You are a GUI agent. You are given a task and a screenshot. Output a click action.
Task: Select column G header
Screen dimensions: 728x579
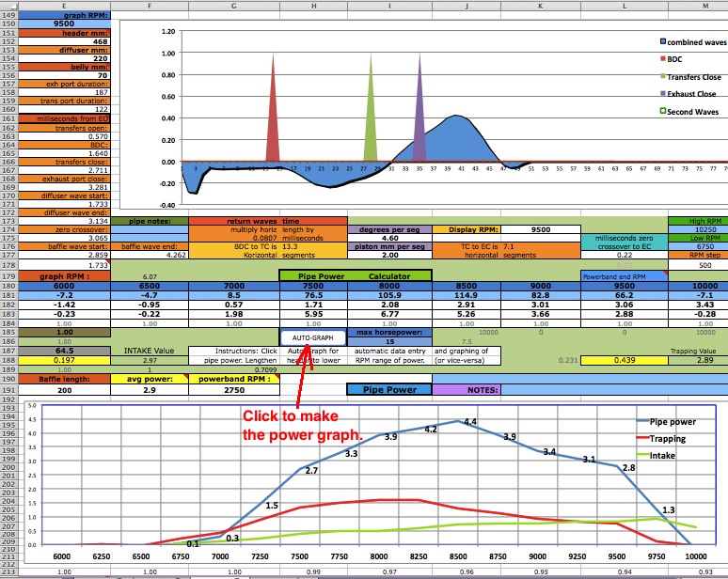[234, 6]
